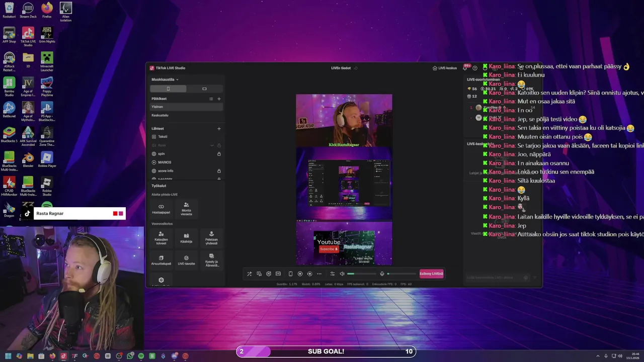
Task: Open the Arvuuttelupeli tool
Action: [161, 260]
